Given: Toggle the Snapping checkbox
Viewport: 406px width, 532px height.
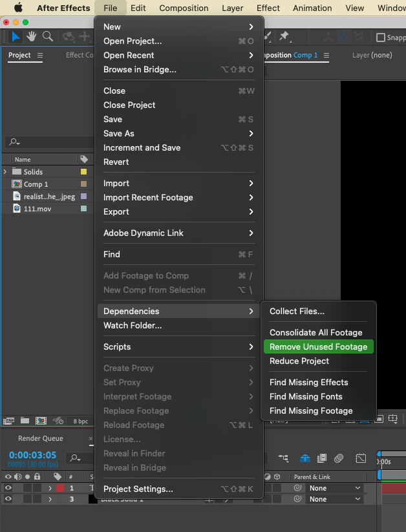Looking at the screenshot, I should pos(381,37).
